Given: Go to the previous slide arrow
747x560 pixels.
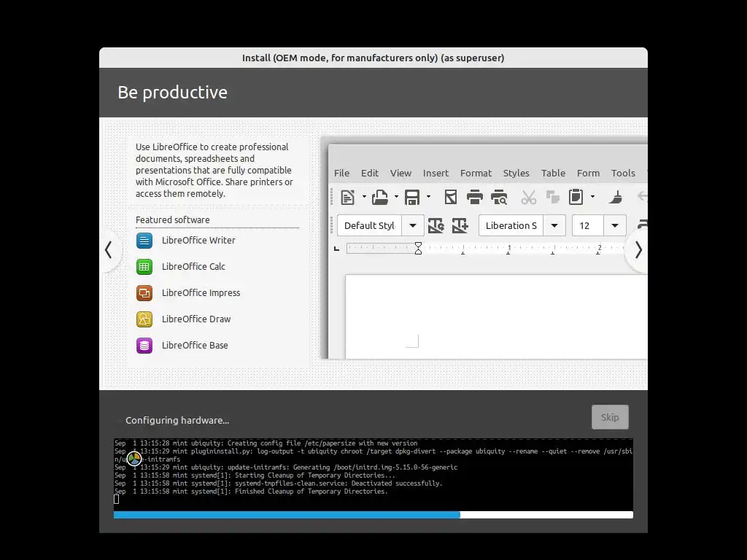Looking at the screenshot, I should (x=109, y=250).
